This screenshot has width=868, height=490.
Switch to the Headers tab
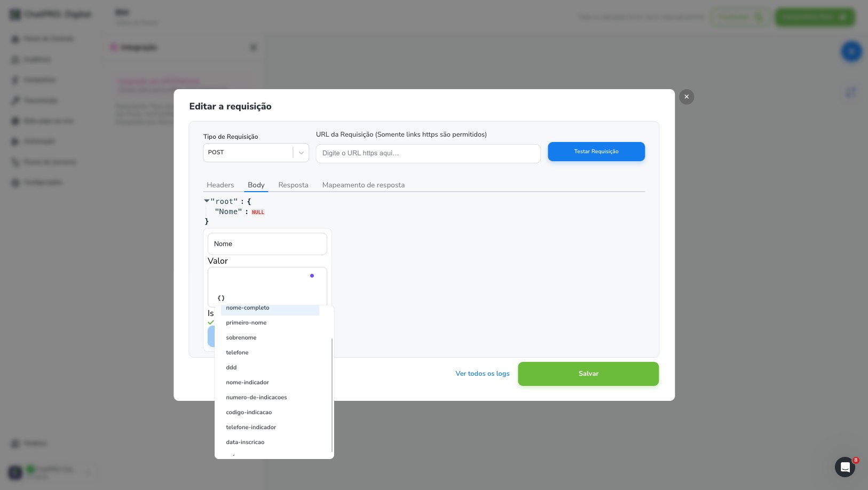pos(220,185)
